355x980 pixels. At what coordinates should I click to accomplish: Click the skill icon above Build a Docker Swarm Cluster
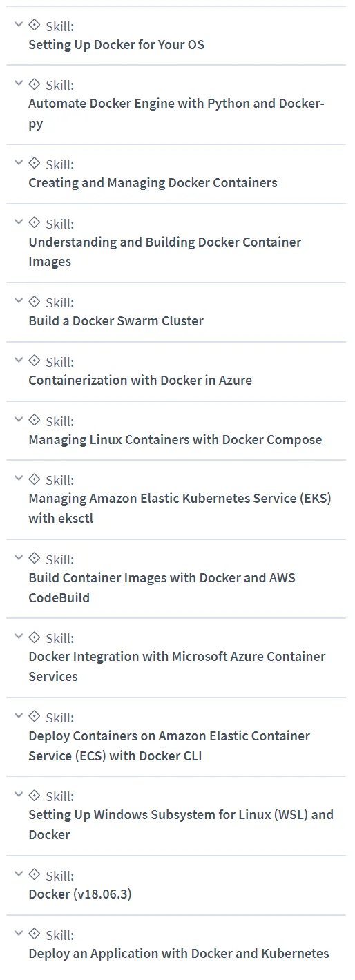[35, 301]
